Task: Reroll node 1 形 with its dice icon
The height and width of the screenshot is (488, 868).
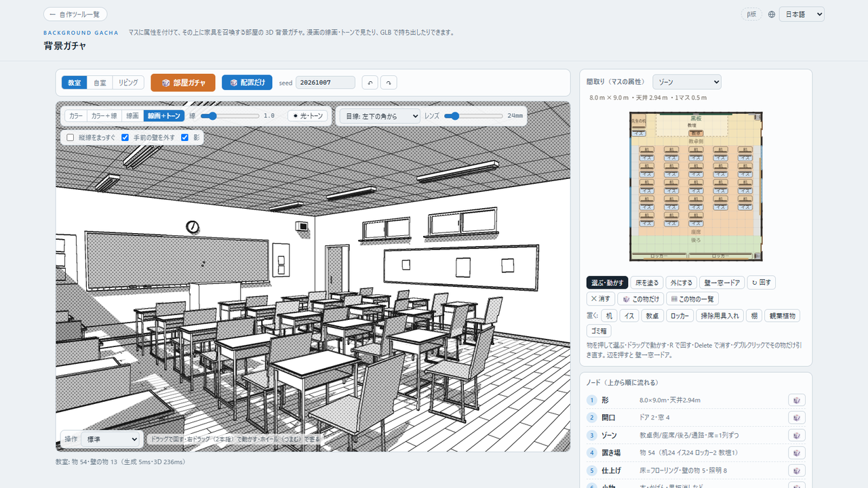Action: point(797,400)
